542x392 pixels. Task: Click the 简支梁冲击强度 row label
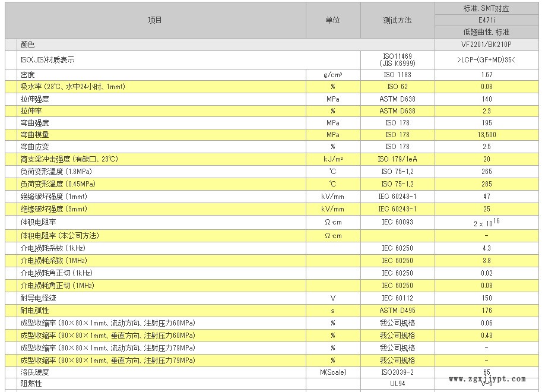point(69,159)
